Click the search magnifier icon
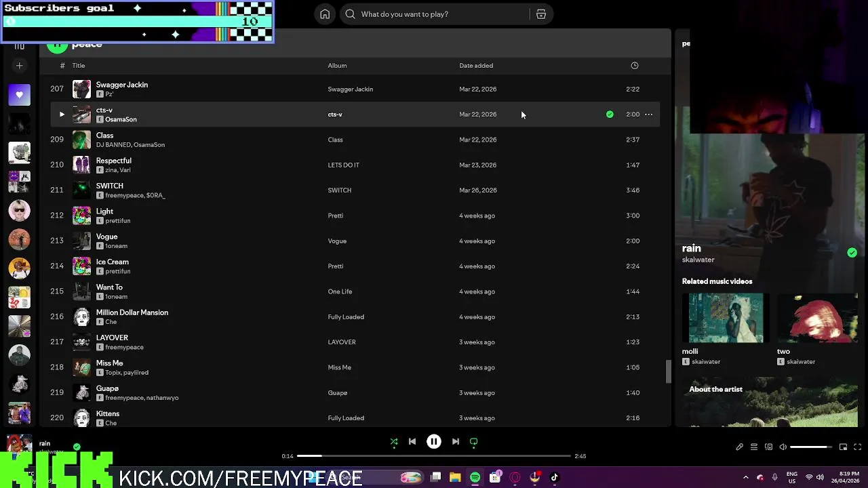This screenshot has width=868, height=488. (x=350, y=14)
